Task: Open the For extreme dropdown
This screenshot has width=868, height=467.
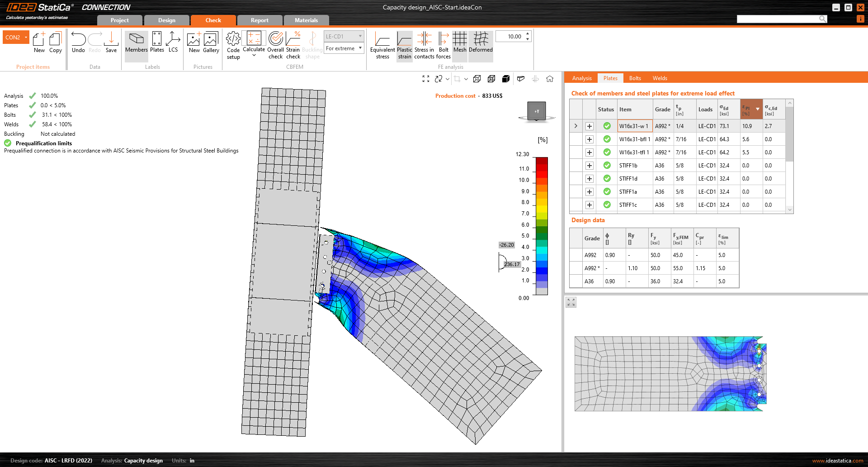Action: coord(344,48)
